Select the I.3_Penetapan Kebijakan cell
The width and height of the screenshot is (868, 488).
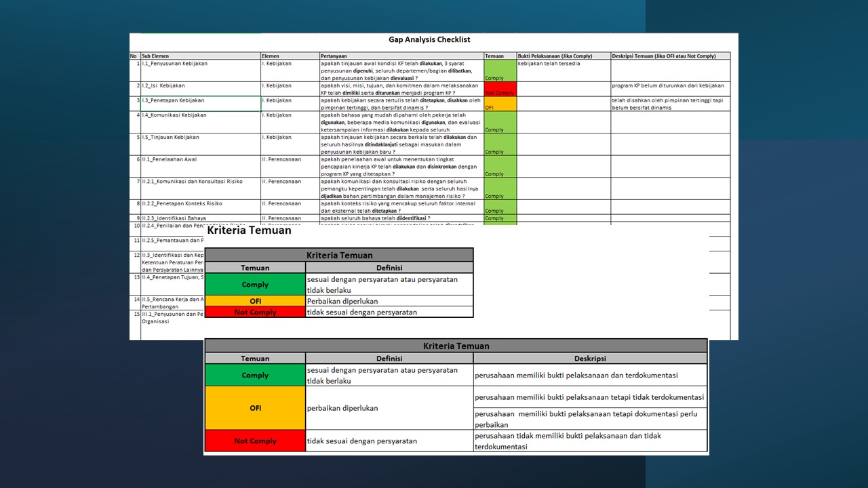(200, 104)
